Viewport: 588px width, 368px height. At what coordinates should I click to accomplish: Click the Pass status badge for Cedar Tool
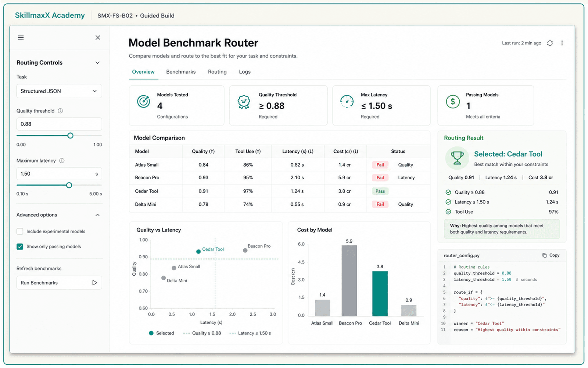tap(380, 191)
